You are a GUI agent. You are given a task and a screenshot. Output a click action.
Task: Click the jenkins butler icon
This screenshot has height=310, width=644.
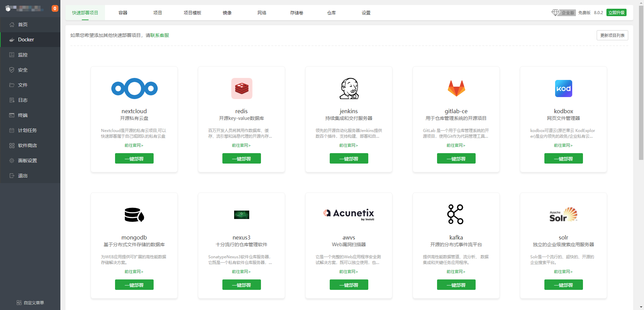coord(349,89)
